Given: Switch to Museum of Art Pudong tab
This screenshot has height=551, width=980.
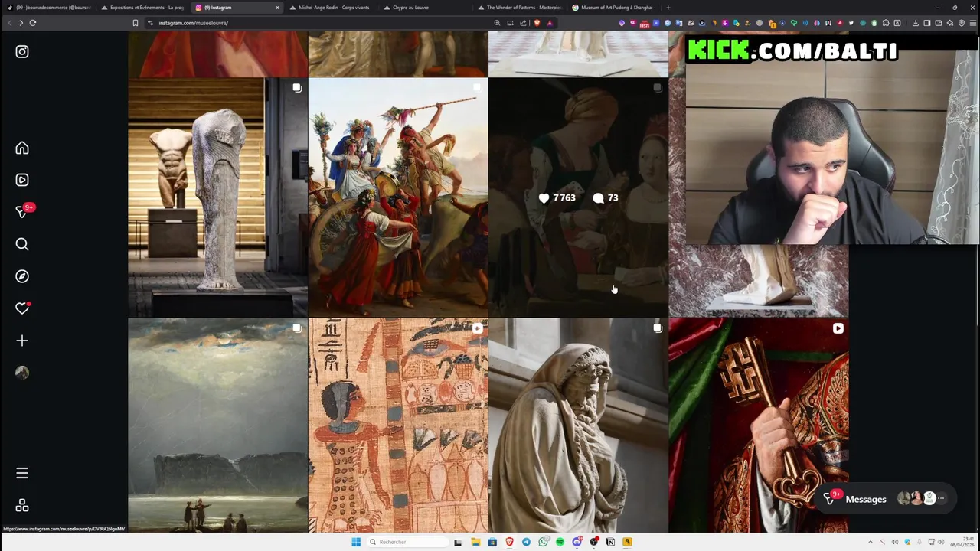Looking at the screenshot, I should 616,8.
